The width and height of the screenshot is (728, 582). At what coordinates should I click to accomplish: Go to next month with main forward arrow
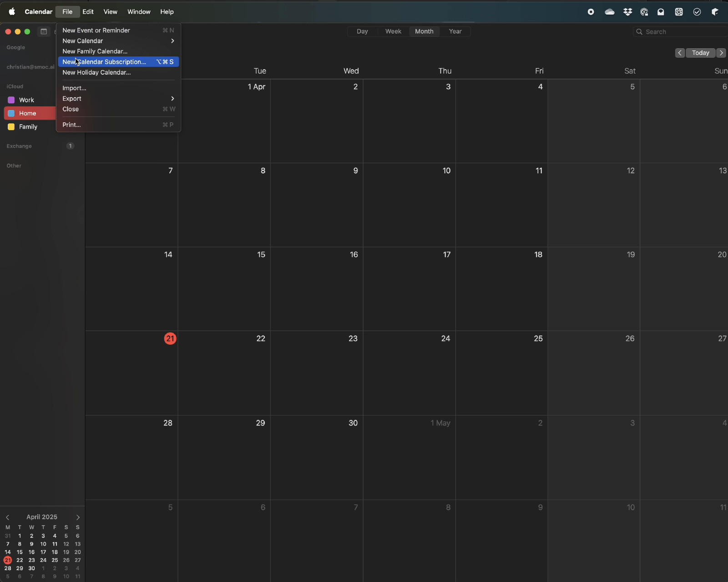pyautogui.click(x=721, y=53)
